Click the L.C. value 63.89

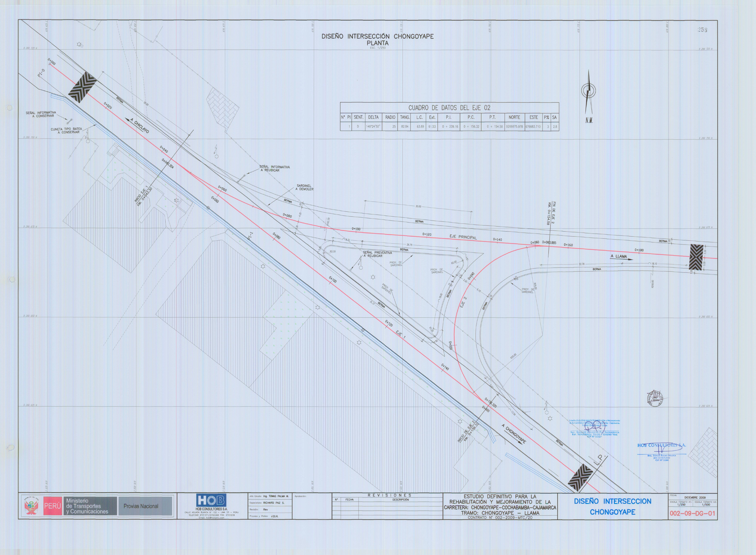420,127
